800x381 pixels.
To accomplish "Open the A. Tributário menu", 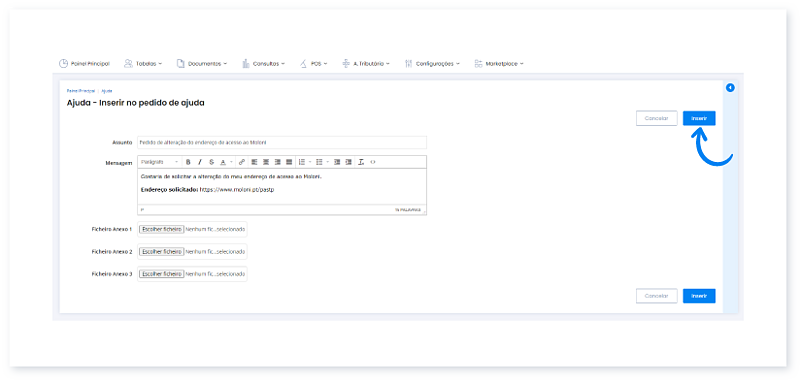I will coord(366,64).
